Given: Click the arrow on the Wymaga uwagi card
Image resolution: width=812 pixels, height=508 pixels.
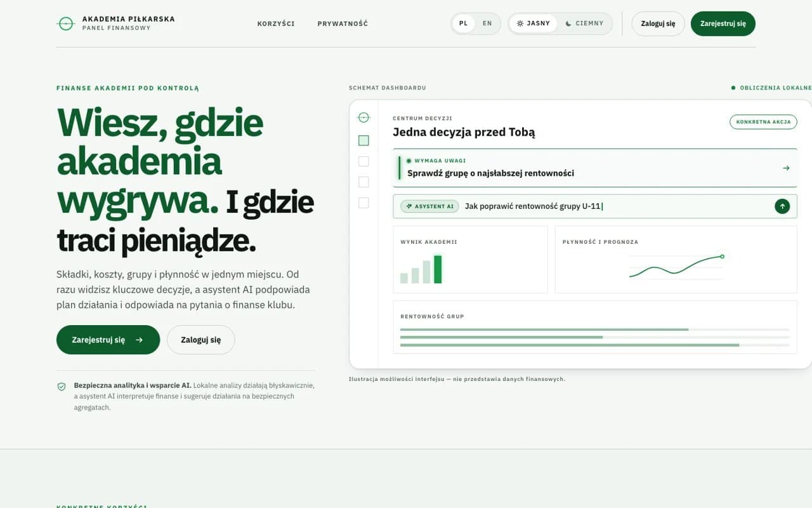Looking at the screenshot, I should (x=786, y=168).
